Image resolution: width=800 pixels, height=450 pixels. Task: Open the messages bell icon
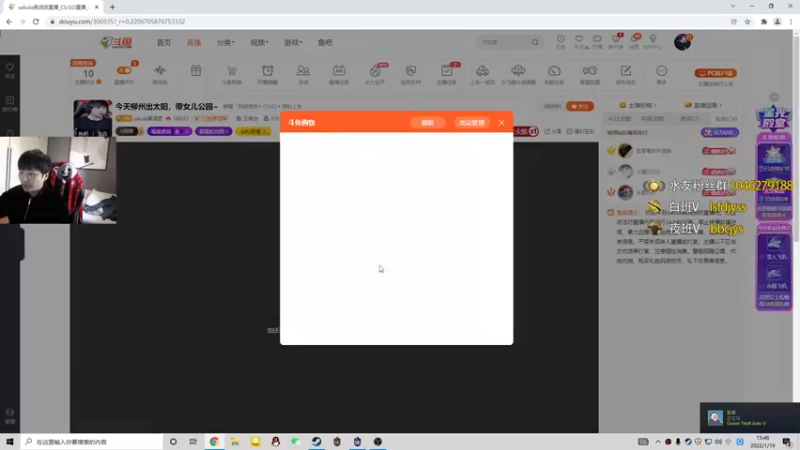pos(634,41)
